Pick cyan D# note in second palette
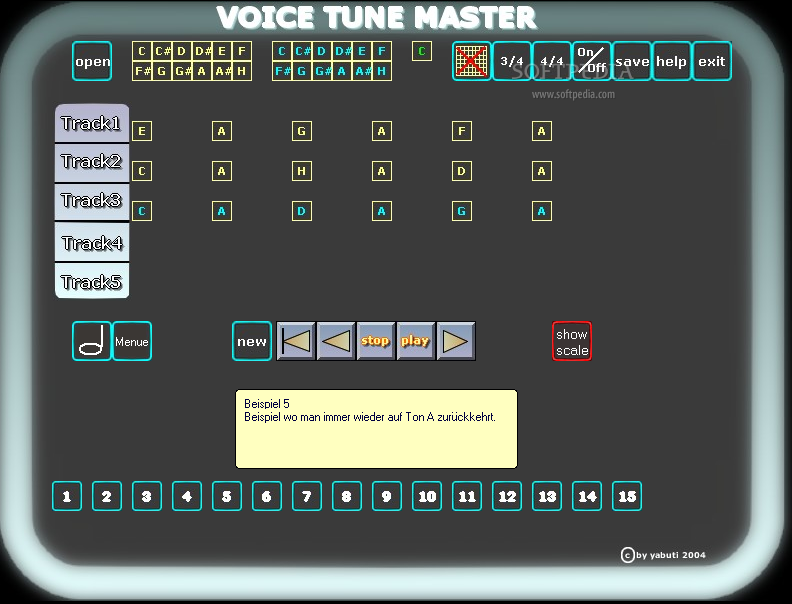This screenshot has width=792, height=604. (342, 51)
